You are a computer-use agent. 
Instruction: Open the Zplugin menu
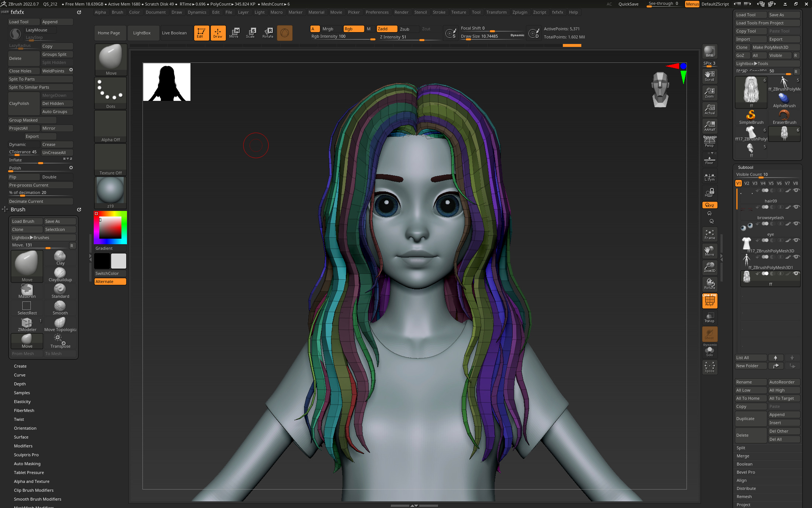520,12
